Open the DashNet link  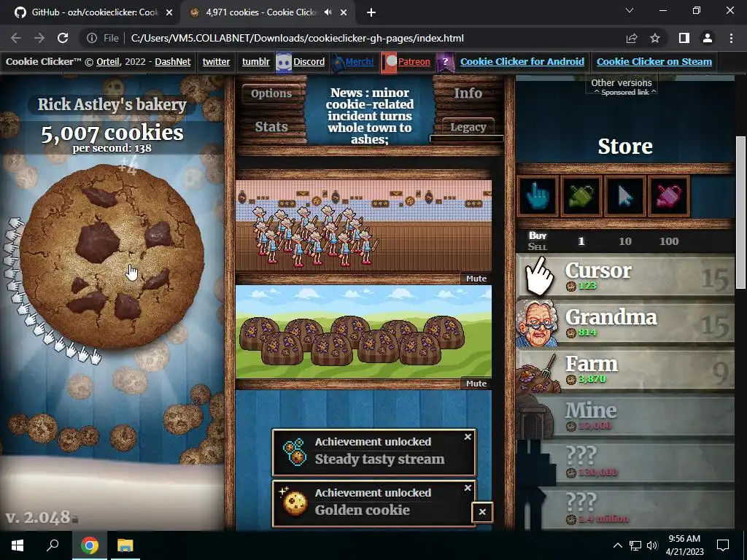[x=172, y=61]
